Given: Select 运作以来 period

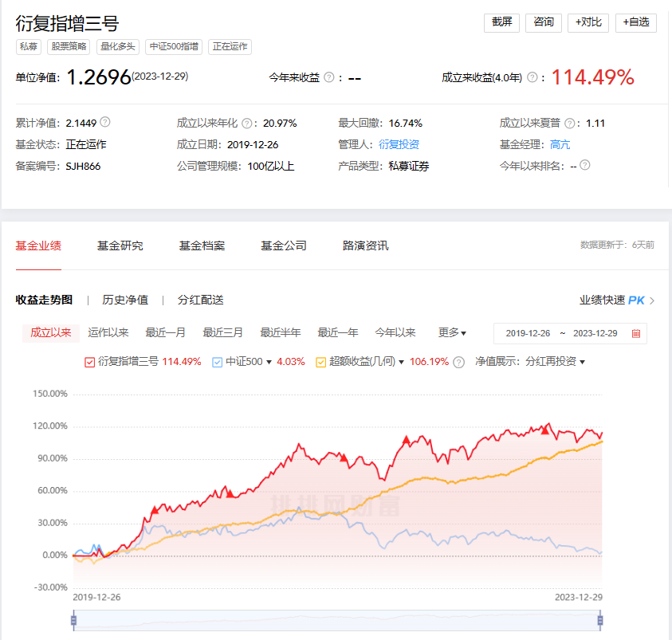Looking at the screenshot, I should coord(108,333).
